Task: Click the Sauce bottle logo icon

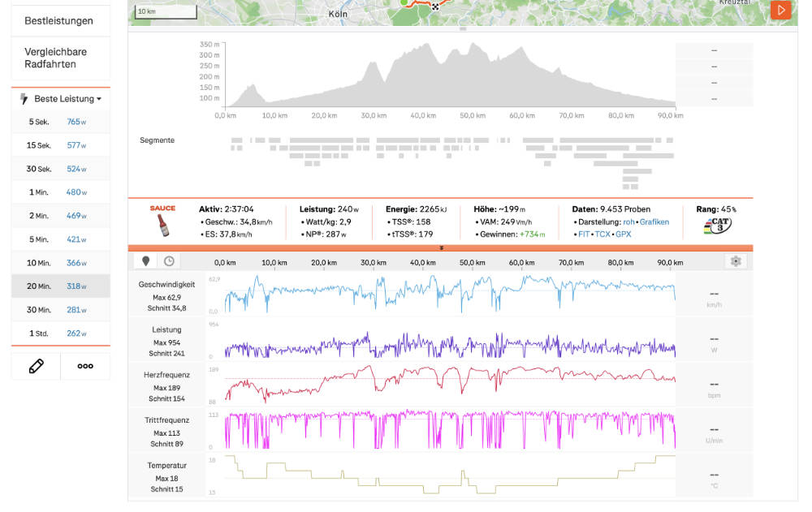Action: coord(162,226)
